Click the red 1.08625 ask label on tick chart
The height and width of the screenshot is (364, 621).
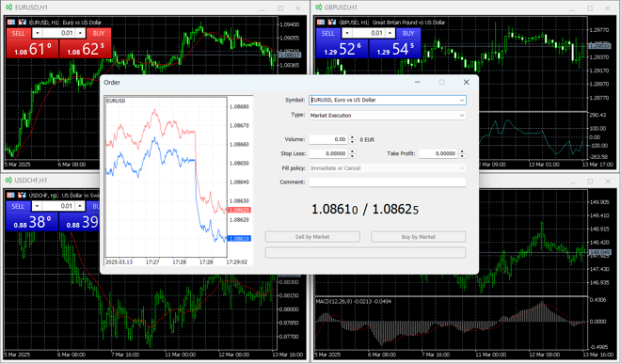pyautogui.click(x=239, y=210)
